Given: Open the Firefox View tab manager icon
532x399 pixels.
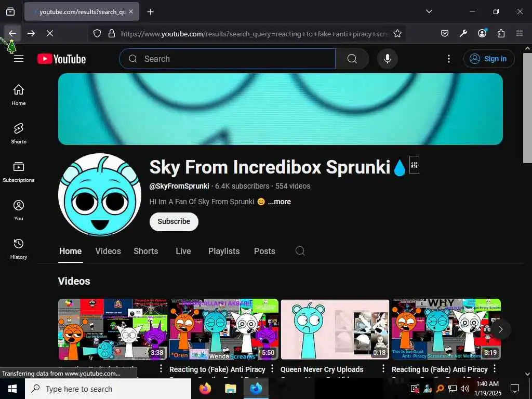Looking at the screenshot, I should click(x=10, y=11).
